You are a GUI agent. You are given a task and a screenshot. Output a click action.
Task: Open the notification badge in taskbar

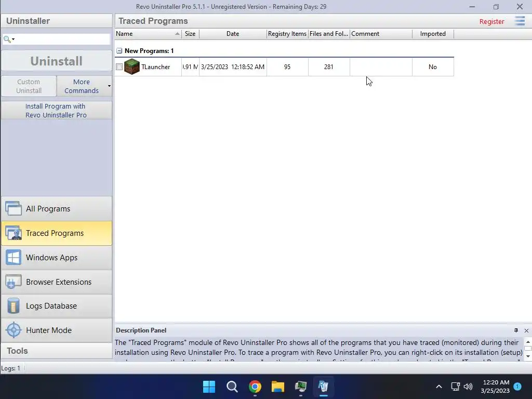[x=517, y=387]
